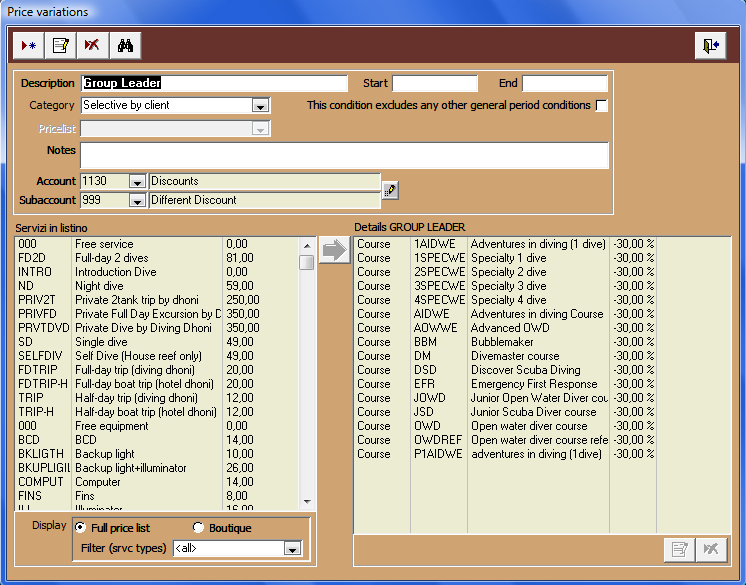The width and height of the screenshot is (746, 585).
Task: Select the Boutique radio button
Action: point(198,527)
